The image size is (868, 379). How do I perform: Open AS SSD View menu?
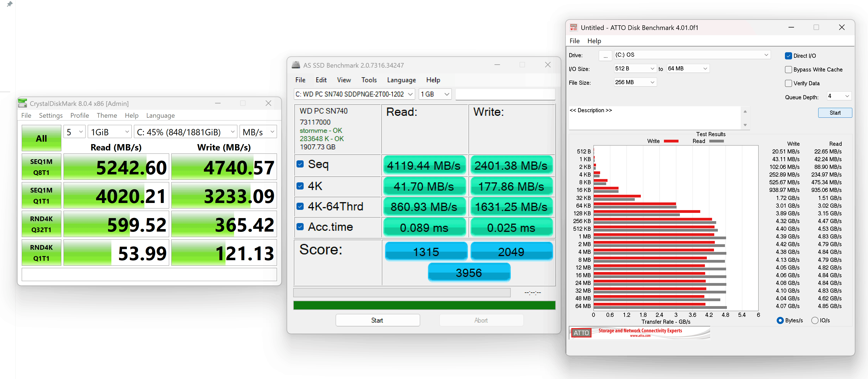[344, 80]
